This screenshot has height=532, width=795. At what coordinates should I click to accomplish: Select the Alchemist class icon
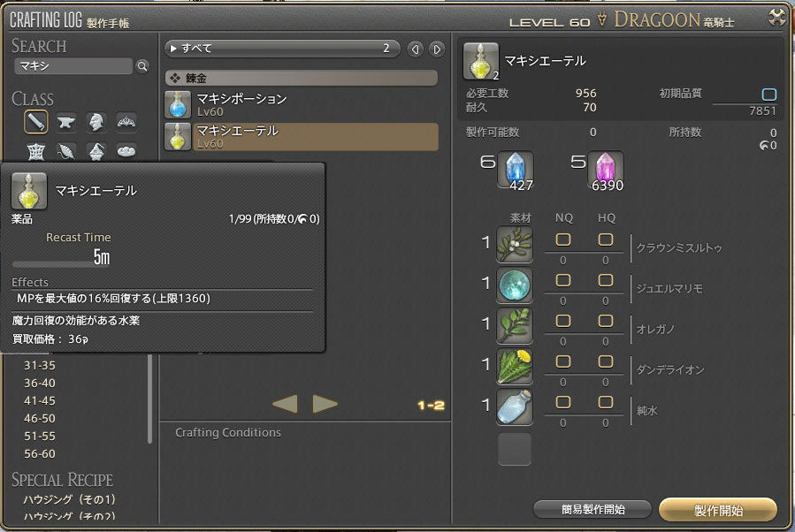[96, 151]
